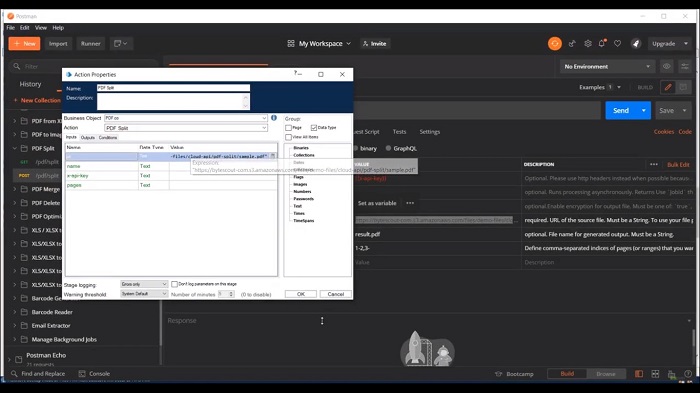Open the notifications bell icon
Screen dimensions: 700x393
pyautogui.click(x=602, y=43)
